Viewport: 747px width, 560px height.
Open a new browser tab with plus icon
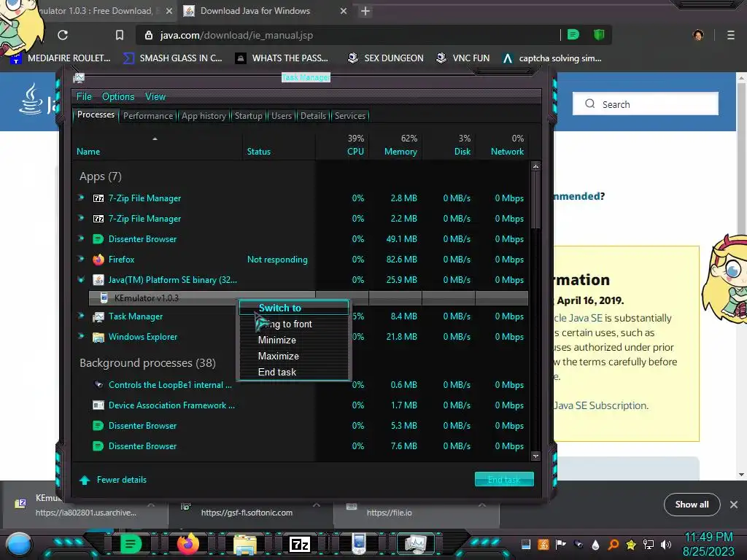point(365,11)
